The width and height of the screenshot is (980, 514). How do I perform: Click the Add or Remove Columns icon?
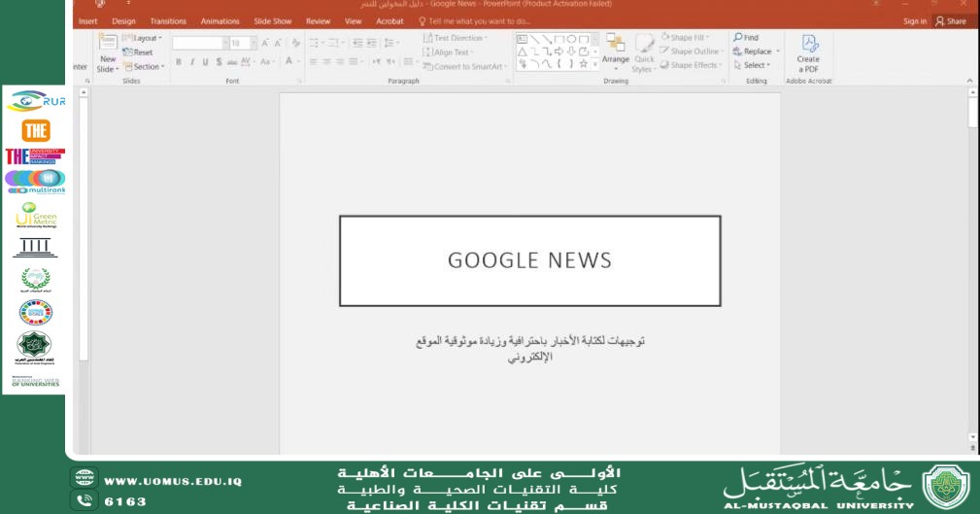[x=409, y=62]
